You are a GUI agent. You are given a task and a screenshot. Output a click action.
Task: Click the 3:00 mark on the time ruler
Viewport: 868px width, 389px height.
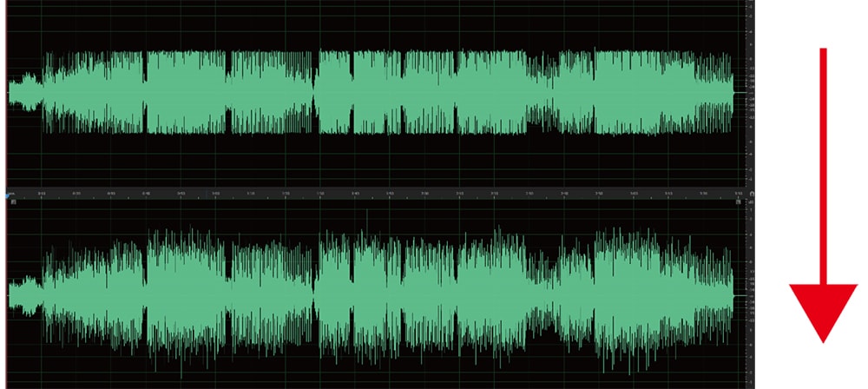coord(634,193)
